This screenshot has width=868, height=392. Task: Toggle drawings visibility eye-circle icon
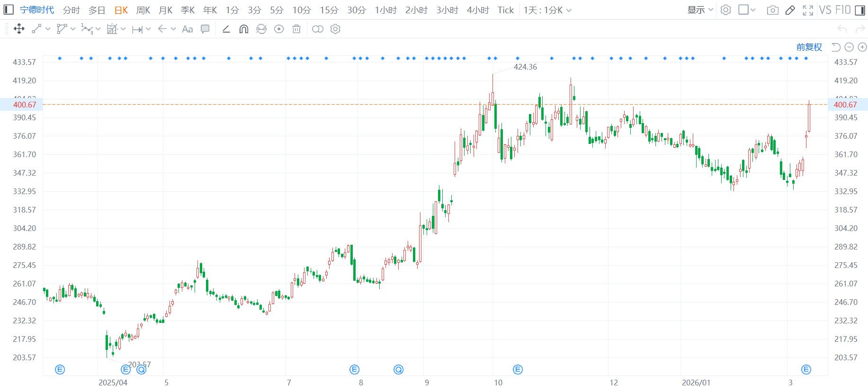point(279,29)
